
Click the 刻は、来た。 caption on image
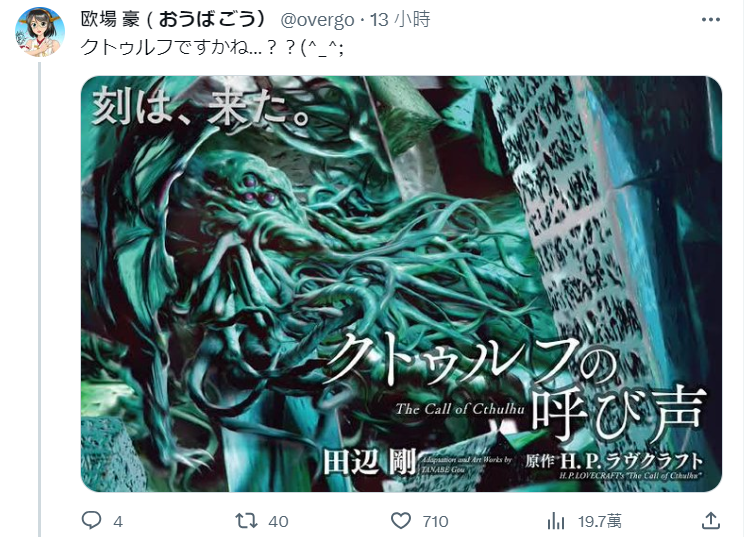point(202,108)
